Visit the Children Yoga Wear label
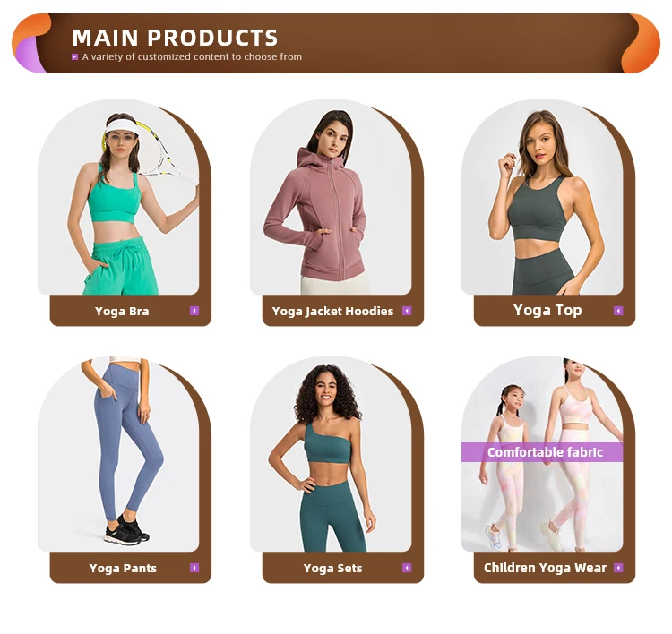This screenshot has height=634, width=672. point(545,568)
